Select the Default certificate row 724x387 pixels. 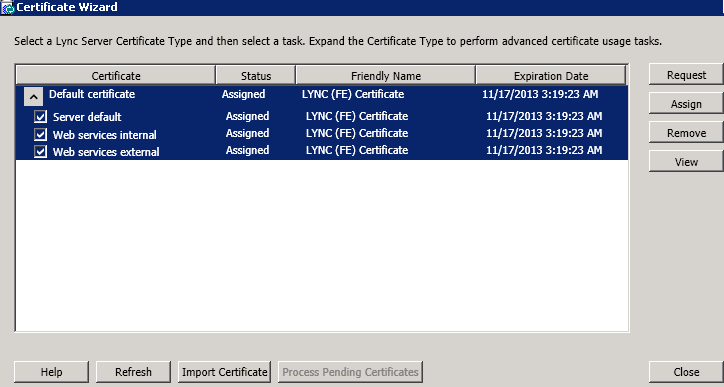(x=322, y=95)
